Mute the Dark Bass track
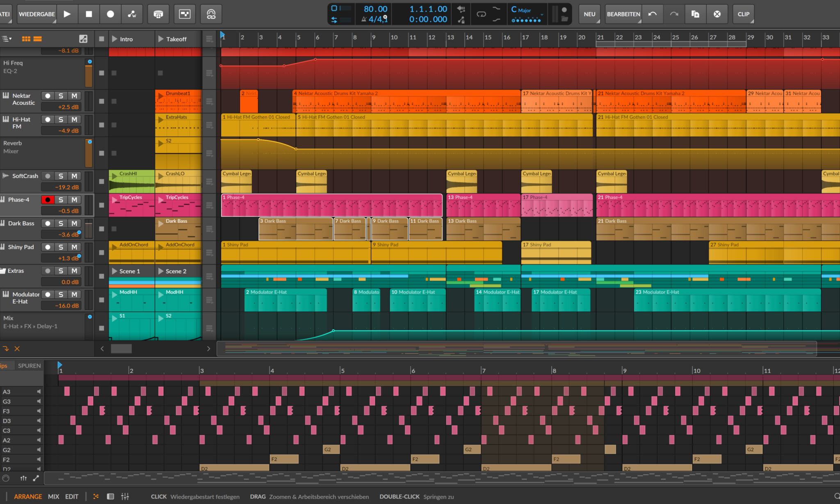Screen dimensions: 840x504 click(x=74, y=223)
